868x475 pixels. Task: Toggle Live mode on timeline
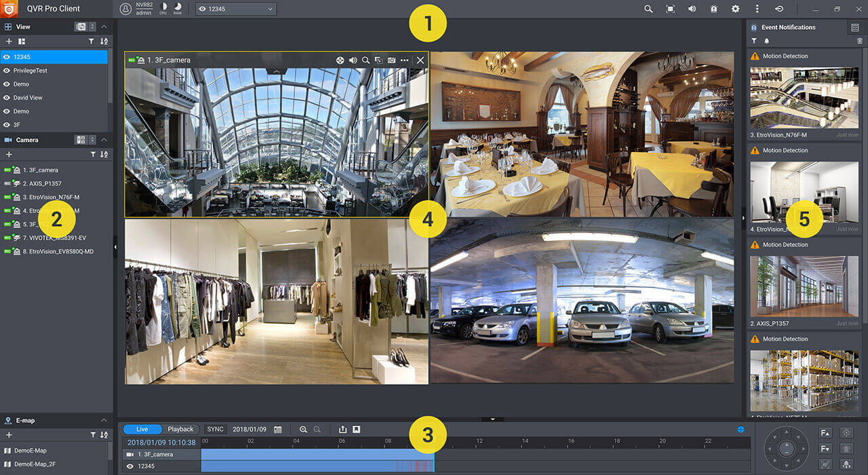(142, 429)
